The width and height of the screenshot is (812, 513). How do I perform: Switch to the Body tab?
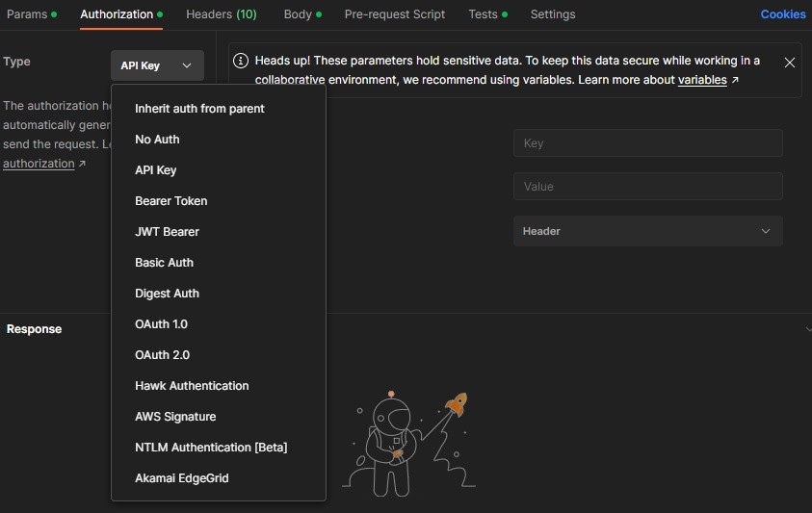point(302,14)
